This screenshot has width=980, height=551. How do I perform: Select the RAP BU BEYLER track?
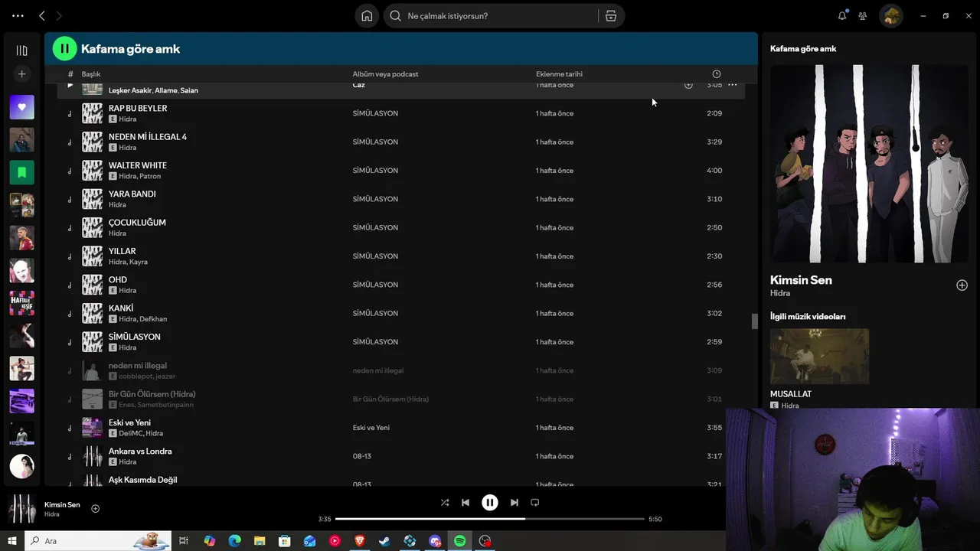[138, 108]
